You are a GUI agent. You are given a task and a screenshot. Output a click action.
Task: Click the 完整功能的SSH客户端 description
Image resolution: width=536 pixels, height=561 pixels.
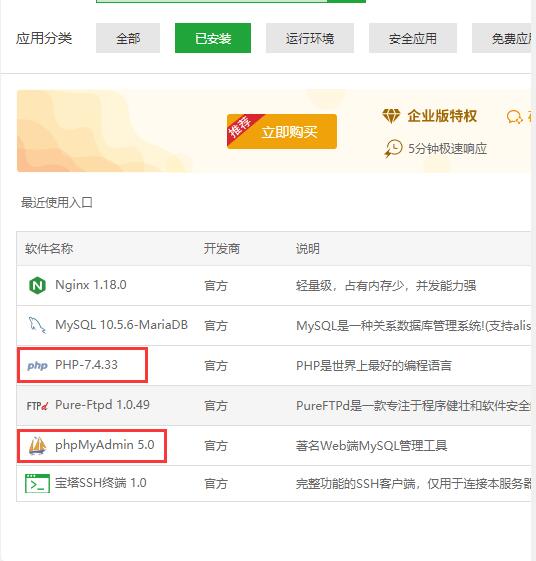click(x=413, y=484)
